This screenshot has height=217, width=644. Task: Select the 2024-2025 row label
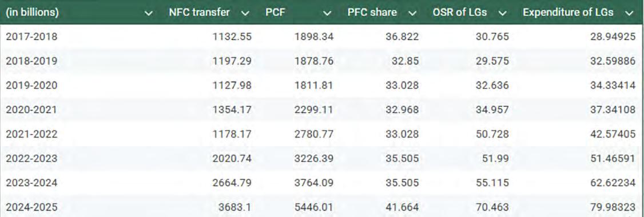pyautogui.click(x=31, y=207)
